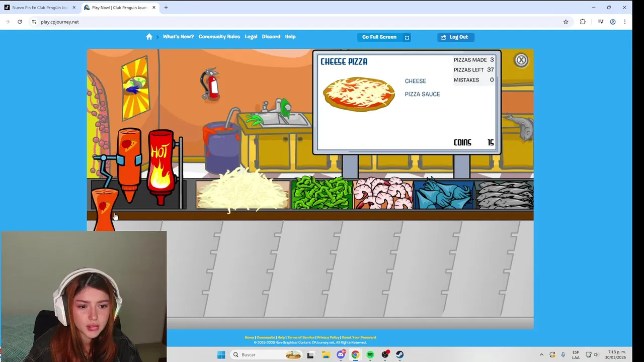
Task: Open Steam from the taskbar
Action: click(399, 354)
